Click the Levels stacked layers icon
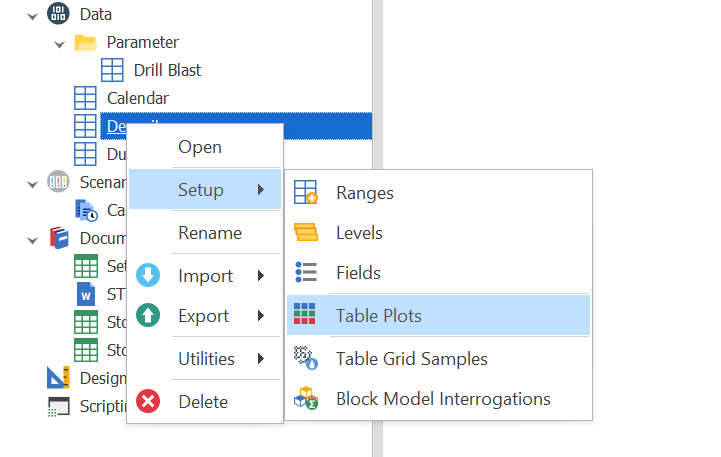This screenshot has width=721, height=457. (305, 233)
